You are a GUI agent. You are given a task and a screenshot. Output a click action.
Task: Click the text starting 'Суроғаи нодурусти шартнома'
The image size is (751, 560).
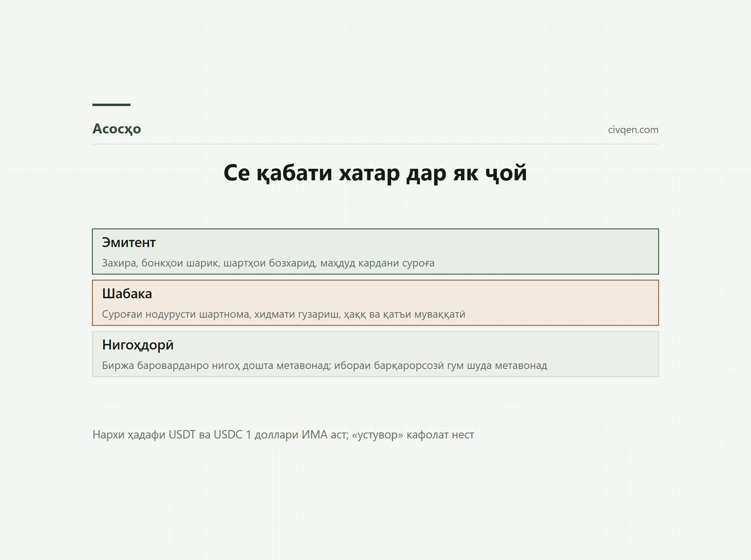(x=284, y=315)
